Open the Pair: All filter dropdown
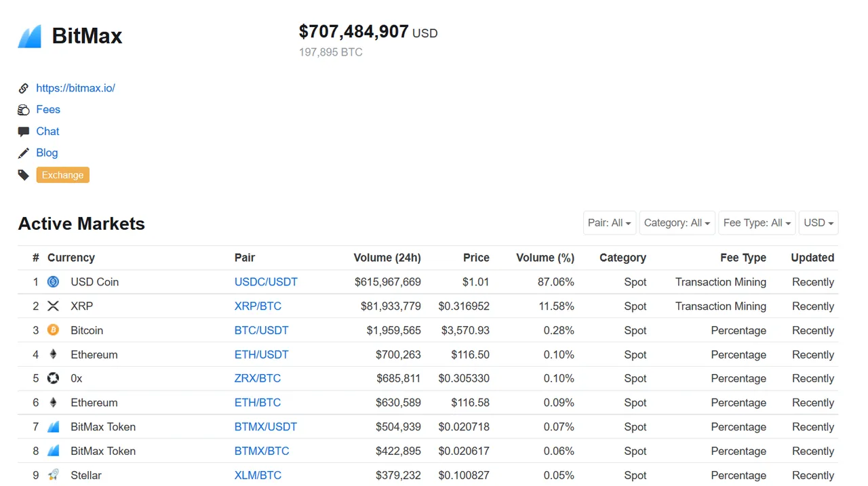This screenshot has height=486, width=868. pyautogui.click(x=610, y=223)
